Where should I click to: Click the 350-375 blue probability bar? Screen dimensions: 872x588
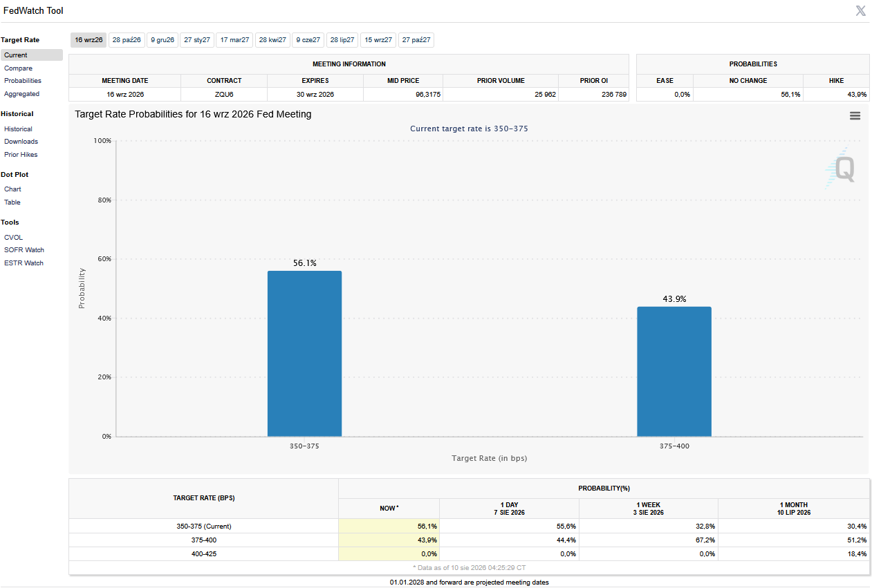pyautogui.click(x=304, y=354)
